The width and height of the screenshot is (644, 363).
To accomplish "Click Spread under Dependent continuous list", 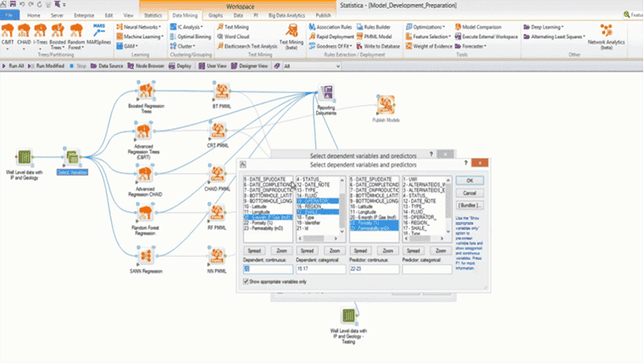I will [254, 250].
